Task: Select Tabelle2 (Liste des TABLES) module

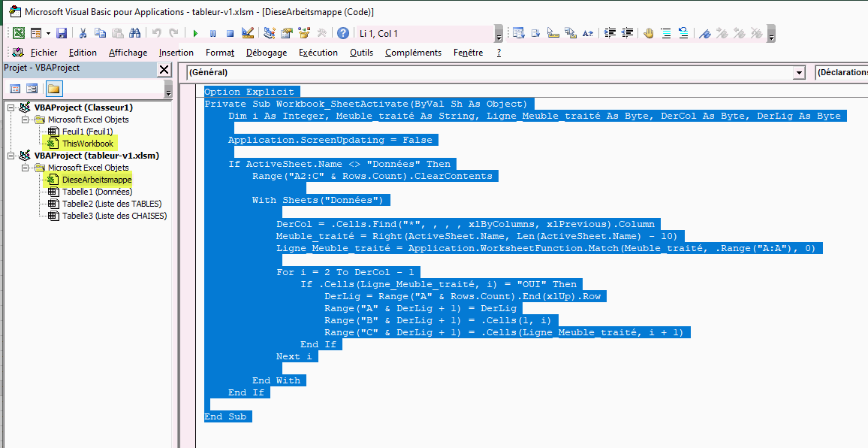Action: 111,204
